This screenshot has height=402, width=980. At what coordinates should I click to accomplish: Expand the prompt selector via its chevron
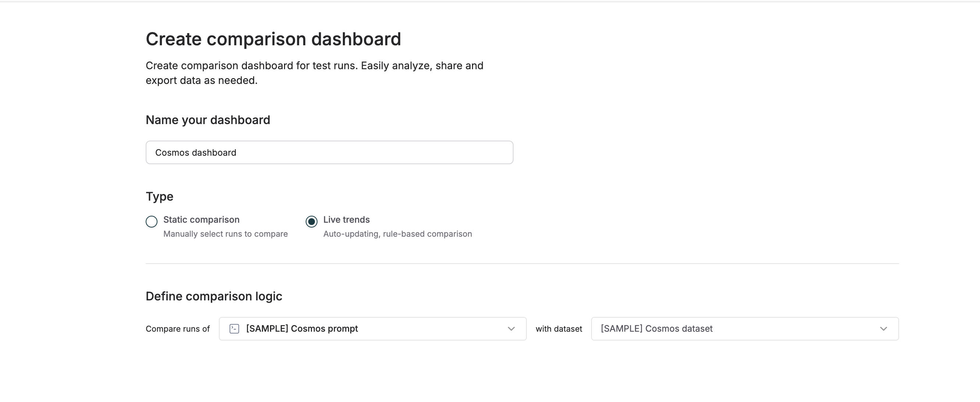coord(511,328)
